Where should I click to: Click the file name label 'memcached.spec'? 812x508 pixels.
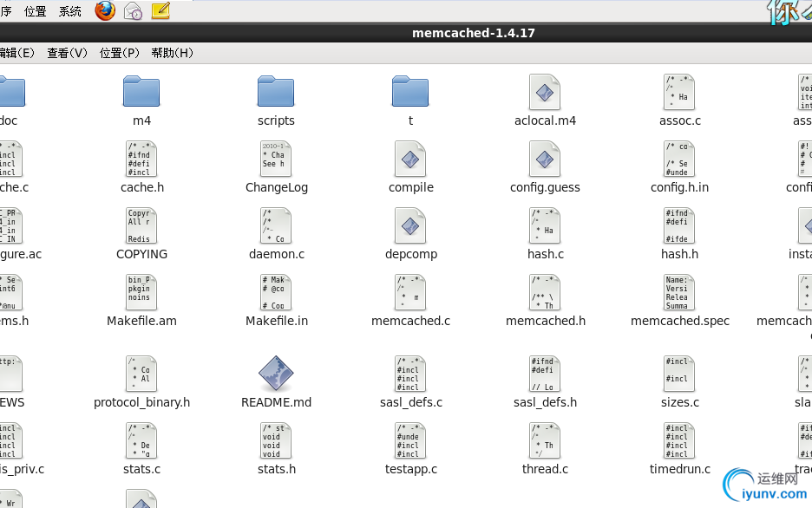(680, 321)
